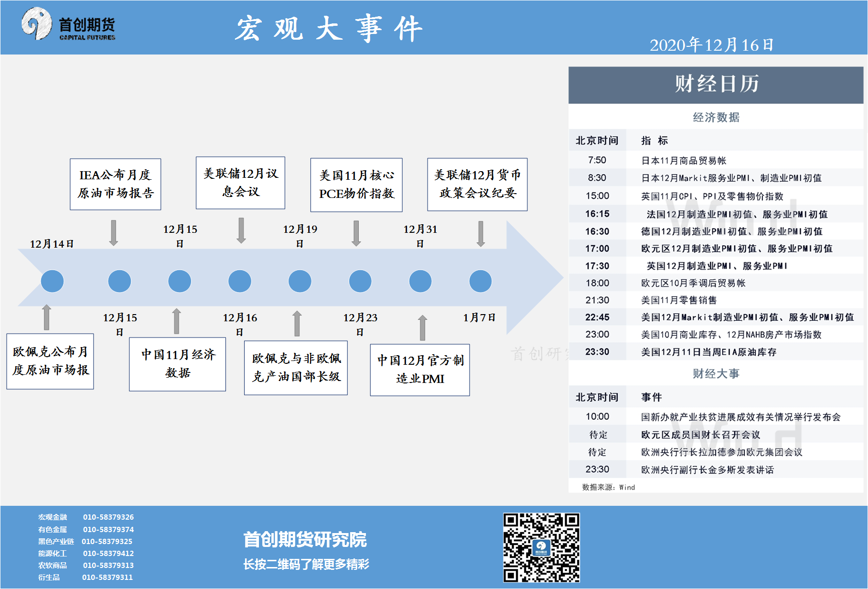Open the 经济数据 section heading
Viewport: 868px width, 589px height.
click(x=716, y=117)
